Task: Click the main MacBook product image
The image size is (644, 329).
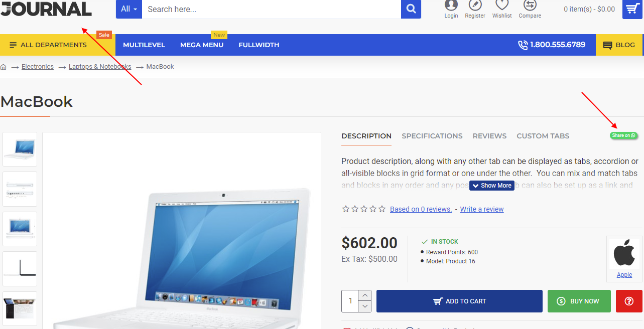Action: click(x=182, y=231)
